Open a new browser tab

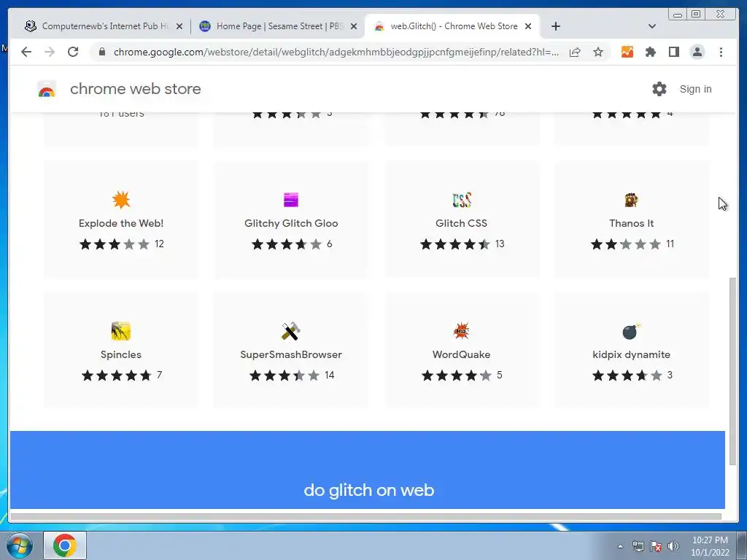tap(555, 26)
